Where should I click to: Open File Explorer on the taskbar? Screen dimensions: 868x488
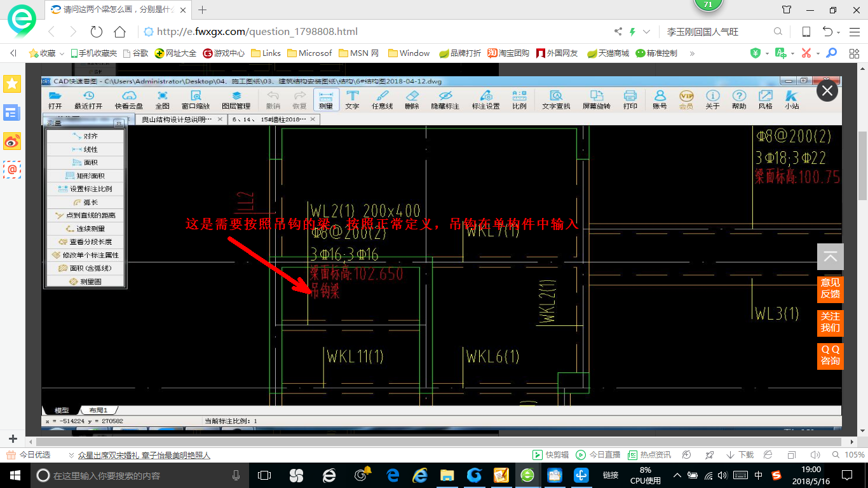pos(447,475)
